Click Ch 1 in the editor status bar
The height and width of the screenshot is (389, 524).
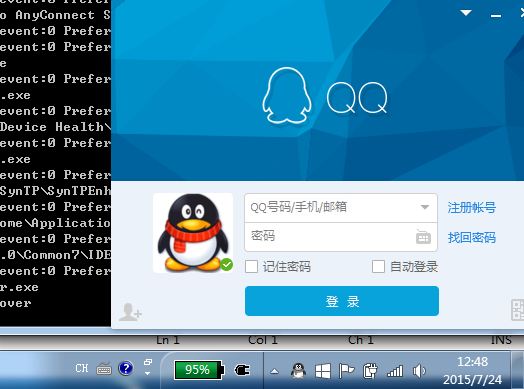[x=361, y=340]
